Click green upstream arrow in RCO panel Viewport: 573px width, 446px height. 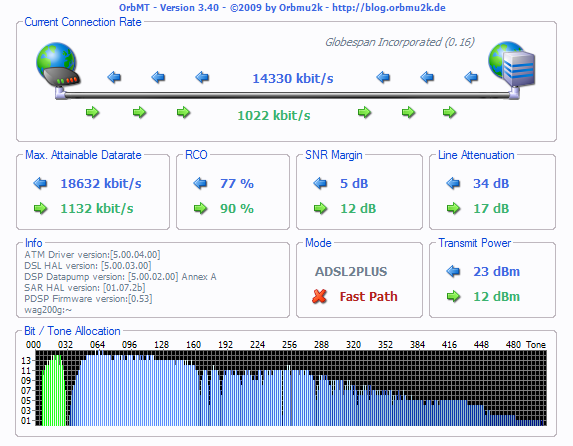[x=200, y=208]
